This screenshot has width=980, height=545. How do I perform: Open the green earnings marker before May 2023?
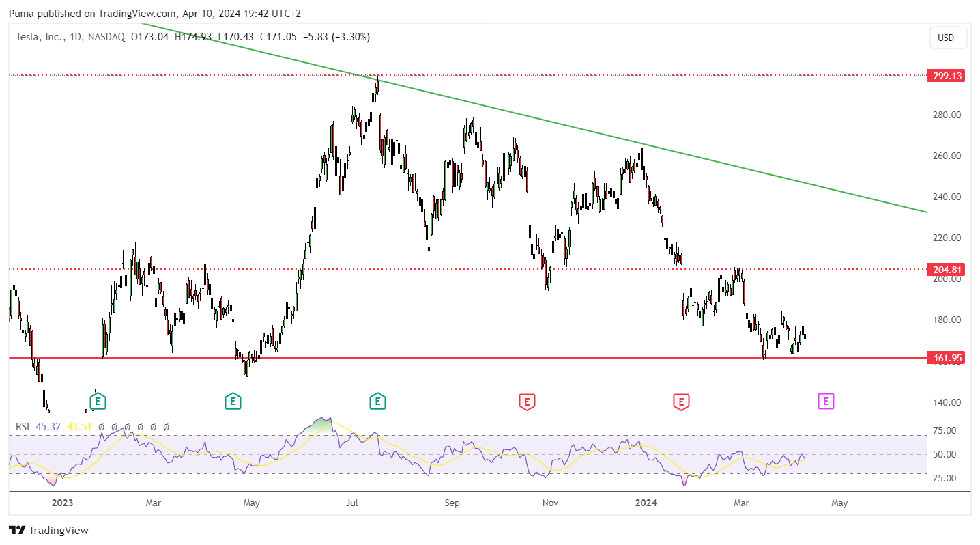pyautogui.click(x=233, y=401)
